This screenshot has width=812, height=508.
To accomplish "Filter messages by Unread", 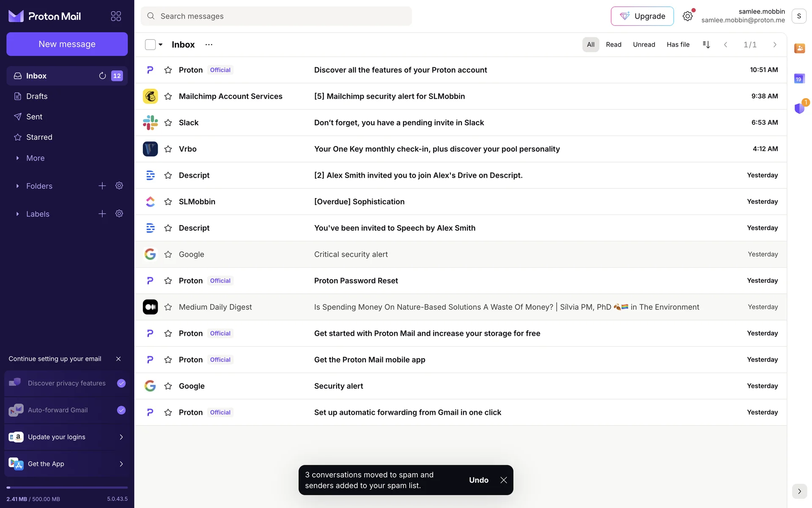I will pyautogui.click(x=644, y=44).
